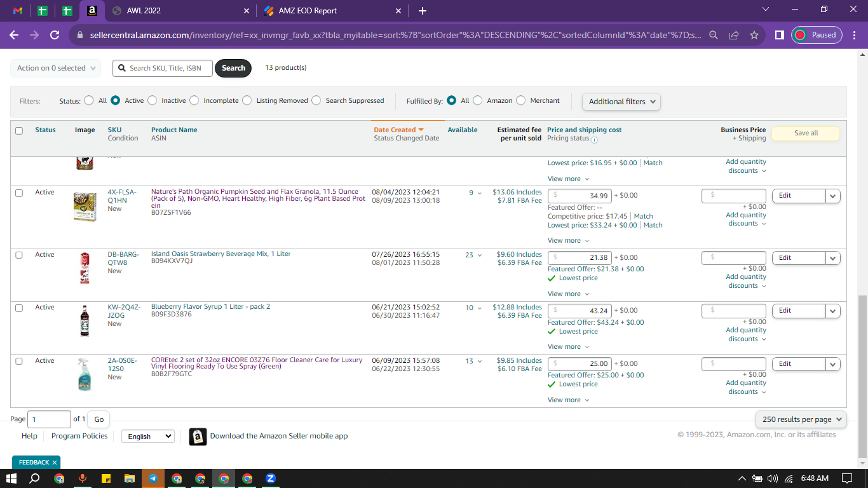868x488 pixels.
Task: Dismiss the Feedback tab
Action: coord(55,463)
